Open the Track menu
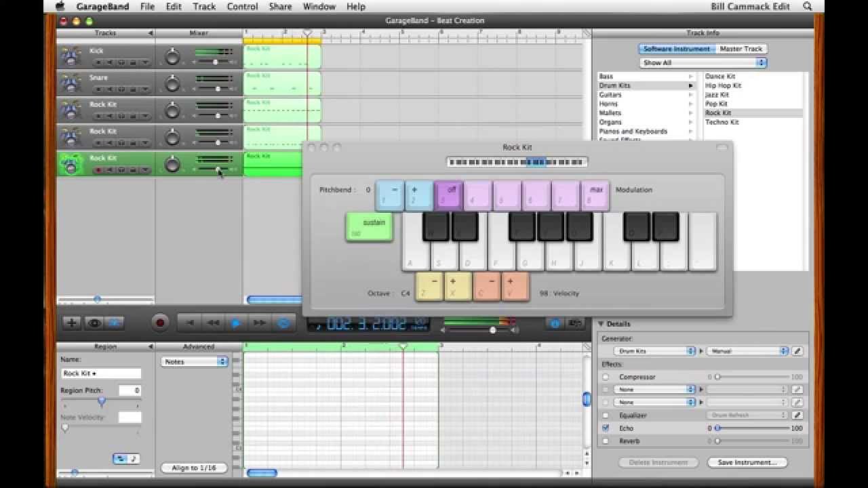This screenshot has width=868, height=488. pos(203,6)
